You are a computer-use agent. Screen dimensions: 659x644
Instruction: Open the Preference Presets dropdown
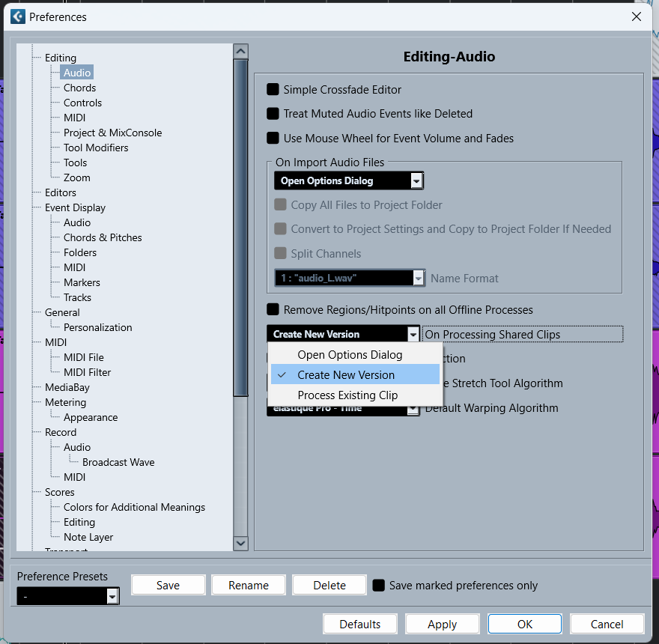coord(68,596)
